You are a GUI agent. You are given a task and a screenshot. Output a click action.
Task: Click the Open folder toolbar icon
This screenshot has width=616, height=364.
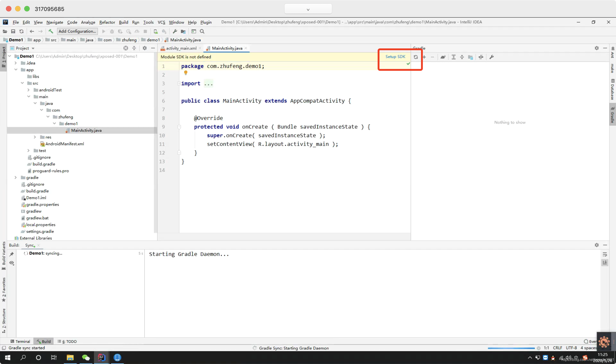click(x=5, y=31)
